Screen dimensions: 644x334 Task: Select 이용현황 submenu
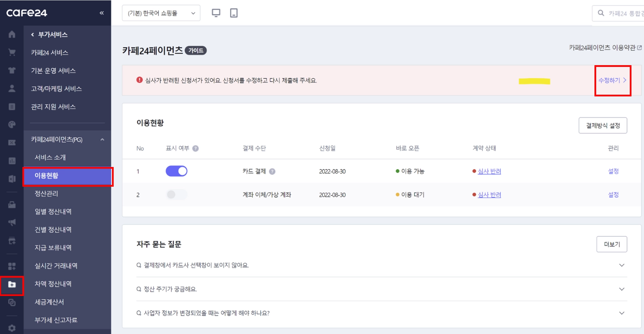tap(67, 176)
